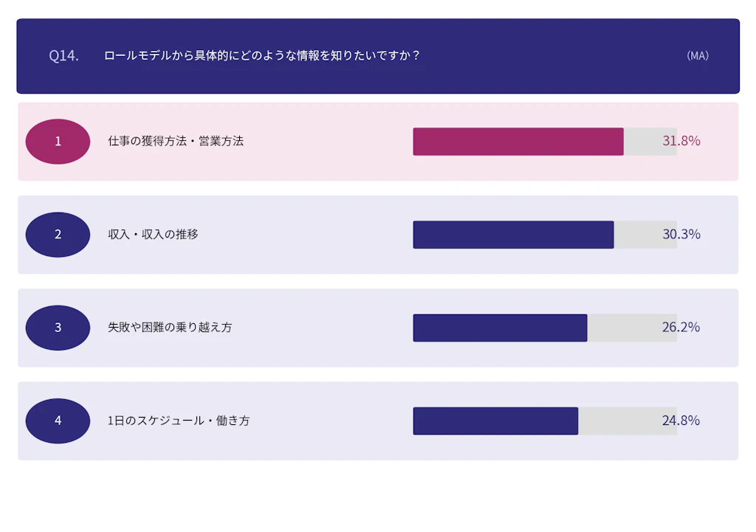The height and width of the screenshot is (532, 756).
Task: Click the Q14. question number
Action: click(64, 55)
